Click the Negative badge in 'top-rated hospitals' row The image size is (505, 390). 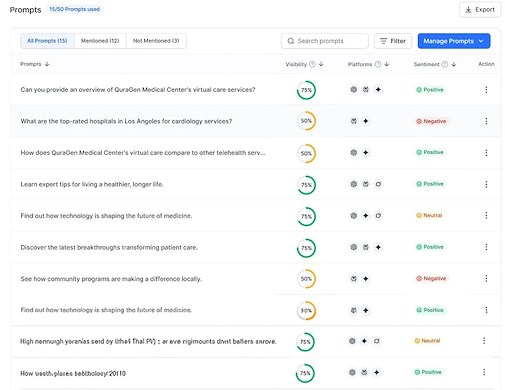431,121
